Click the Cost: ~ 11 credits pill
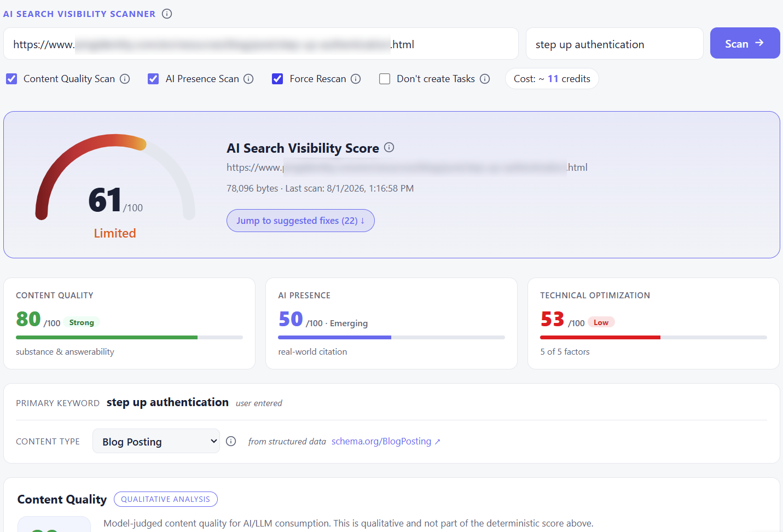 coord(552,79)
